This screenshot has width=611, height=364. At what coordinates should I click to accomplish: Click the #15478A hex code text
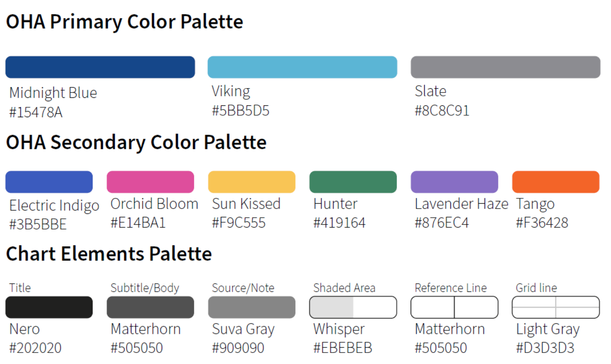pos(36,112)
